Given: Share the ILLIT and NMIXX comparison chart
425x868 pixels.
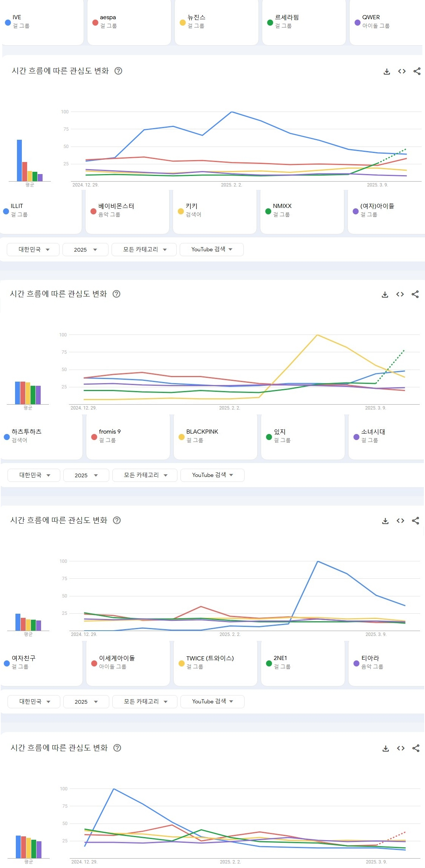Looking at the screenshot, I should coord(415,294).
